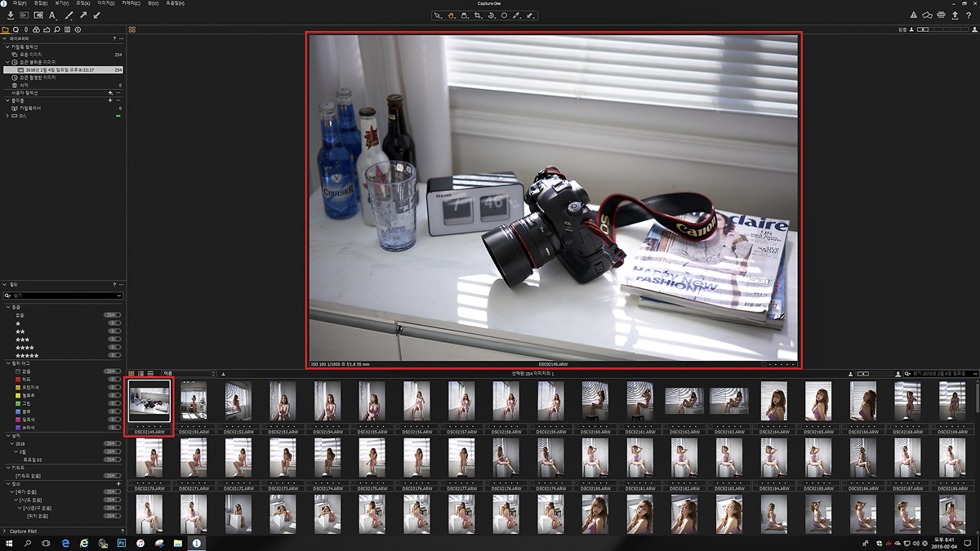Screen dimensions: 980x551
Task: Select the text annotation 'A' tool
Action: pos(53,15)
